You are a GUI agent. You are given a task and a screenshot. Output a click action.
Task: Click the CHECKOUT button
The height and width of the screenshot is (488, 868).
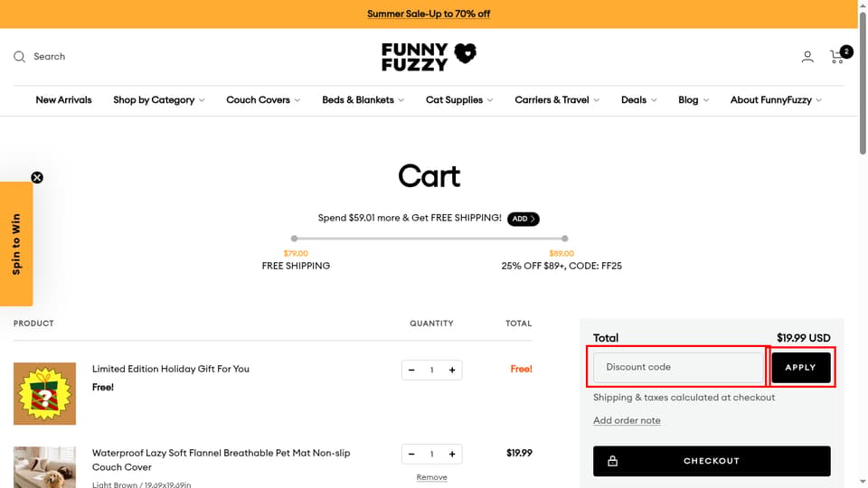click(712, 461)
